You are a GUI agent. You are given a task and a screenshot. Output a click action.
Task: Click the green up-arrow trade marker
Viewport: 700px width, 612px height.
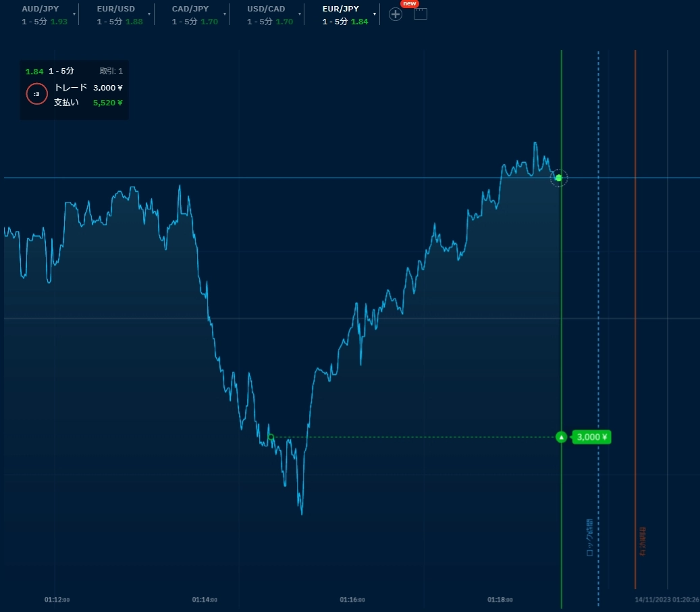coord(561,437)
